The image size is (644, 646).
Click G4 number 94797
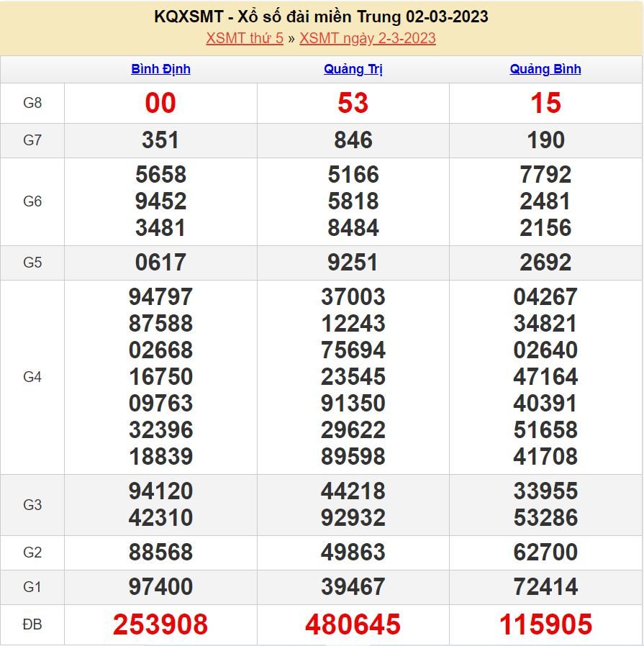[160, 297]
